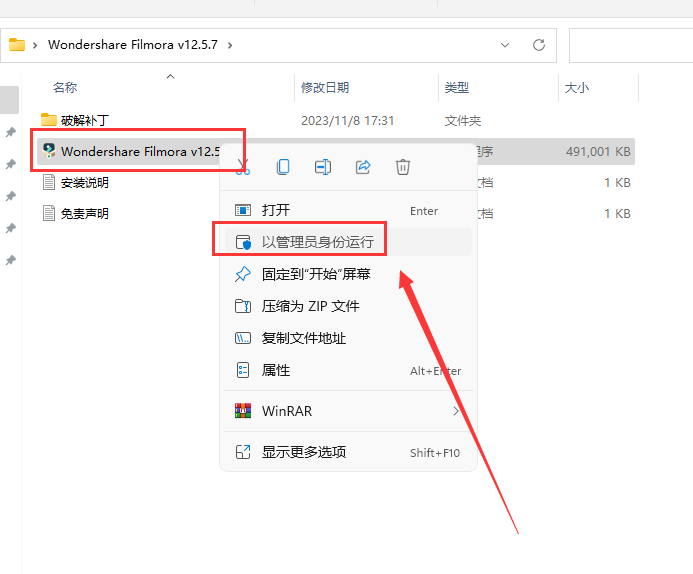The image size is (693, 574).
Task: Expand the WinRAR submenu
Action: pyautogui.click(x=348, y=411)
